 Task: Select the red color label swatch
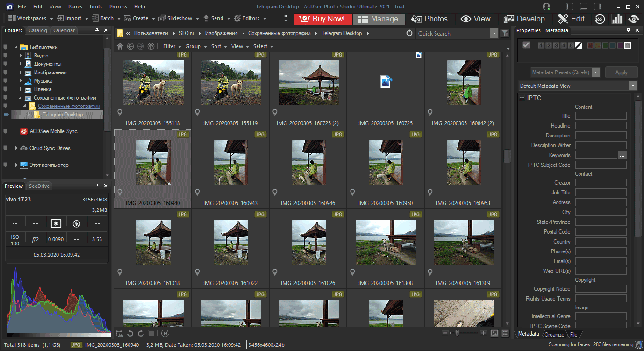pyautogui.click(x=590, y=45)
